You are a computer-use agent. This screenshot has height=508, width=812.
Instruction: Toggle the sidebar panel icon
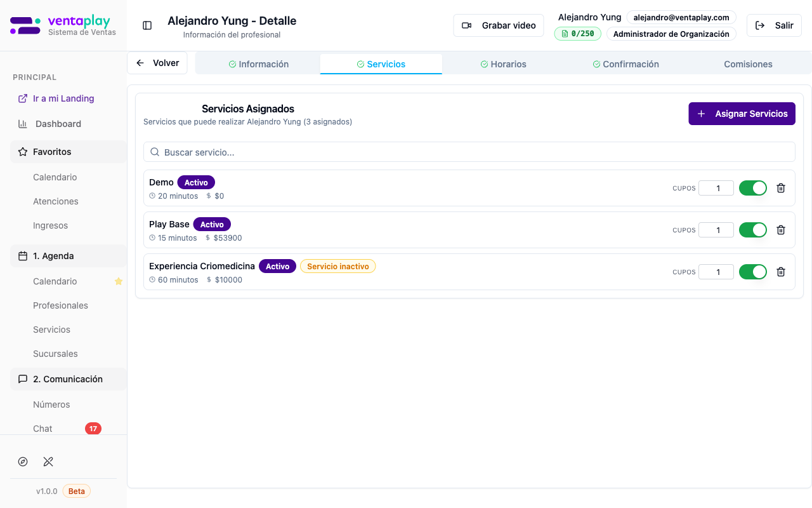[x=147, y=25]
